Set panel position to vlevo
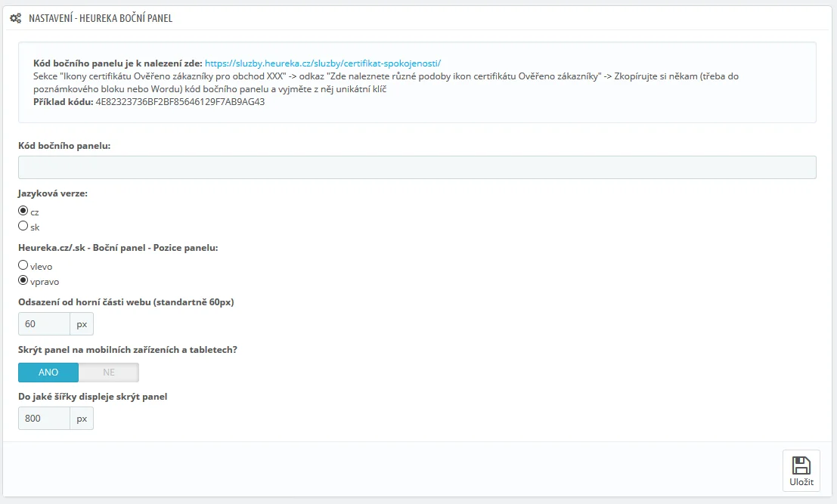837x504 pixels. click(x=23, y=265)
